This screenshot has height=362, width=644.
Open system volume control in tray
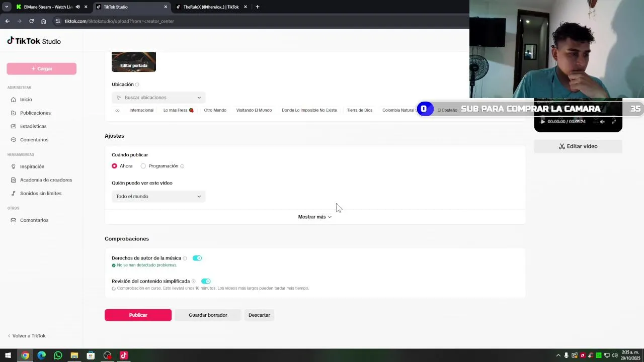615,355
